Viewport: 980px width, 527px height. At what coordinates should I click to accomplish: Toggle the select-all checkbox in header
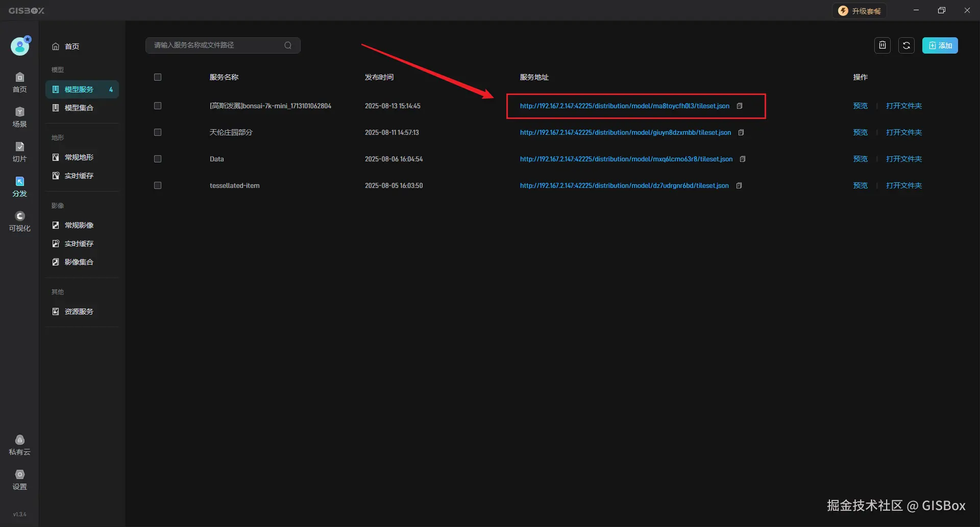158,77
